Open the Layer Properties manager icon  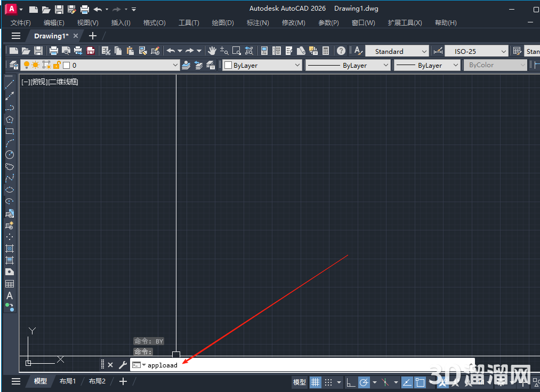pyautogui.click(x=14, y=65)
